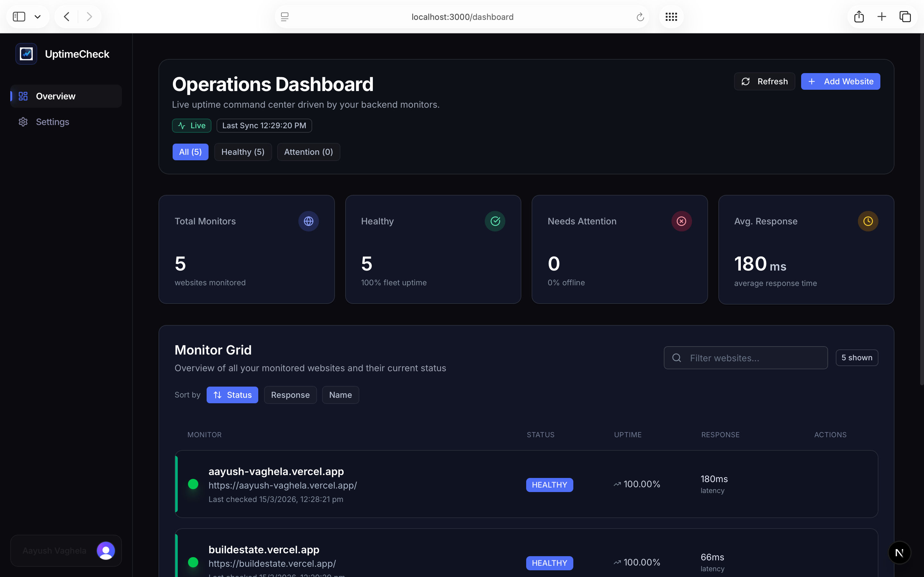Click the Next.js dev tools badge
924x577 pixels.
click(x=899, y=552)
